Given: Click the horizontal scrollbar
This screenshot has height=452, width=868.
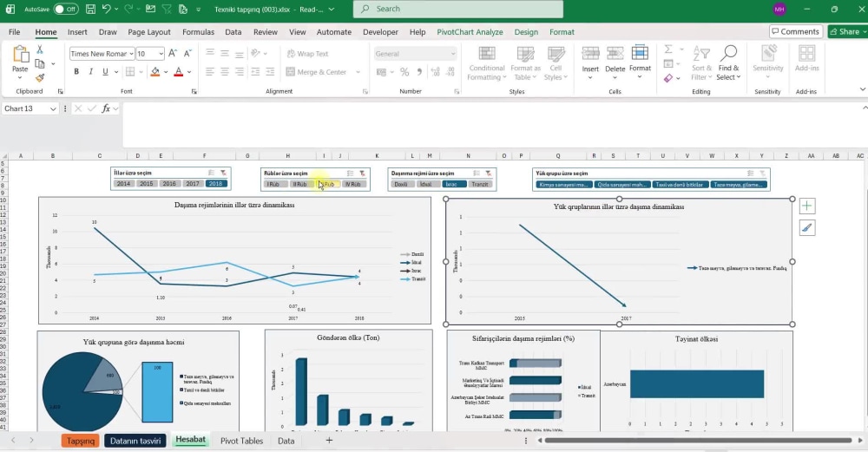Looking at the screenshot, I should click(x=698, y=441).
